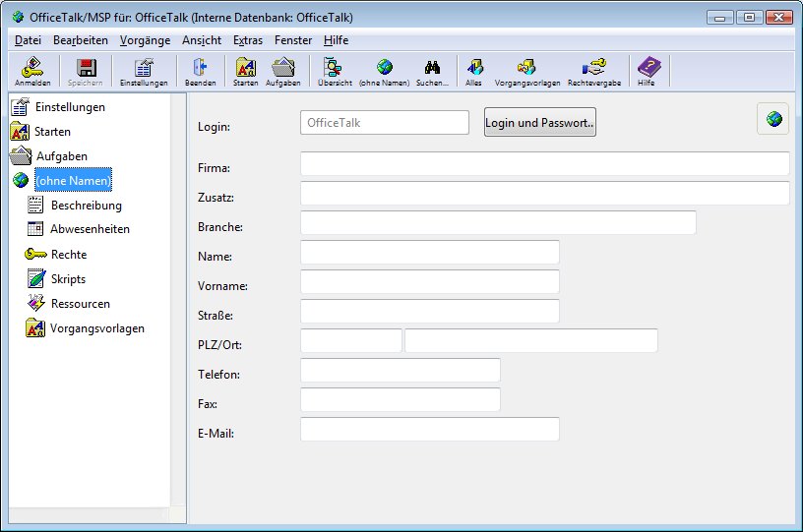Viewport: 803px width, 532px height.
Task: Click the Login und Passwort button
Action: coord(540,122)
